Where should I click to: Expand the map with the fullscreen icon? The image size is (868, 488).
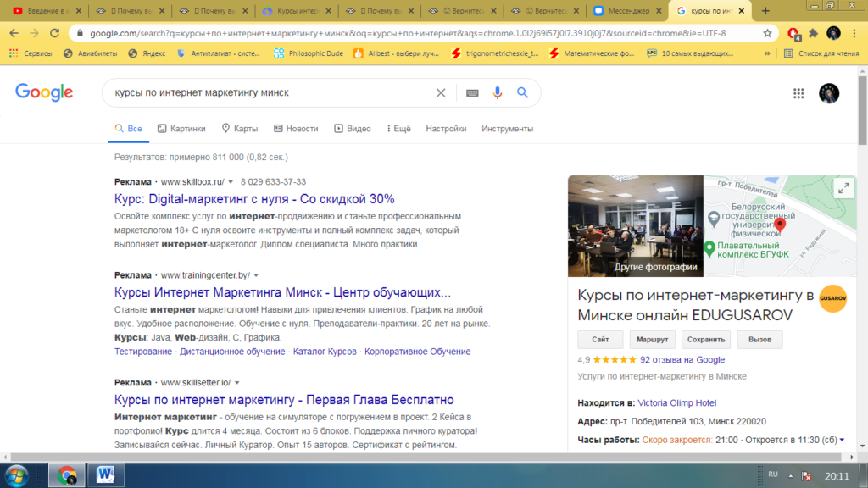click(x=843, y=189)
